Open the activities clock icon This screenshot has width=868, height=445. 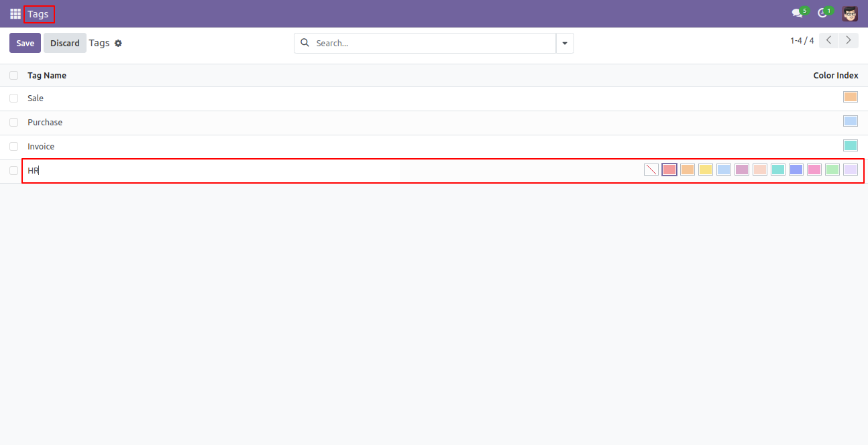822,13
